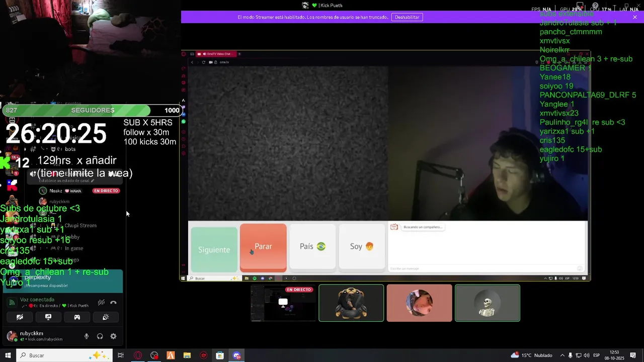Toggle the camera in voice panel
Image resolution: width=644 pixels, height=362 pixels.
click(20, 317)
